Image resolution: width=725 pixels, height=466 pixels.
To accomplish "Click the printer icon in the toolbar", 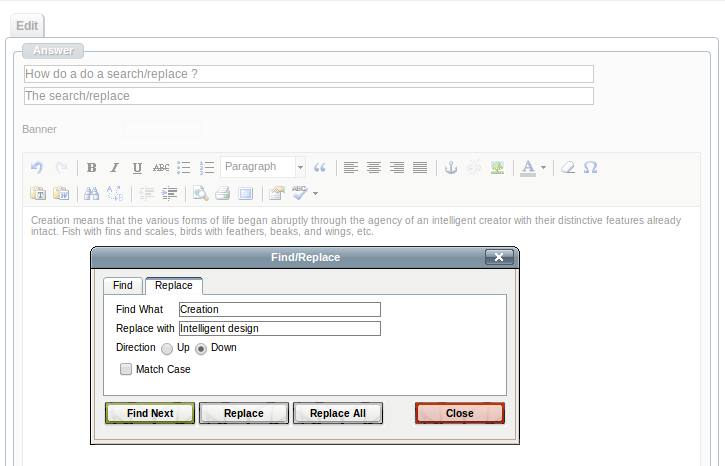I will coord(223,193).
